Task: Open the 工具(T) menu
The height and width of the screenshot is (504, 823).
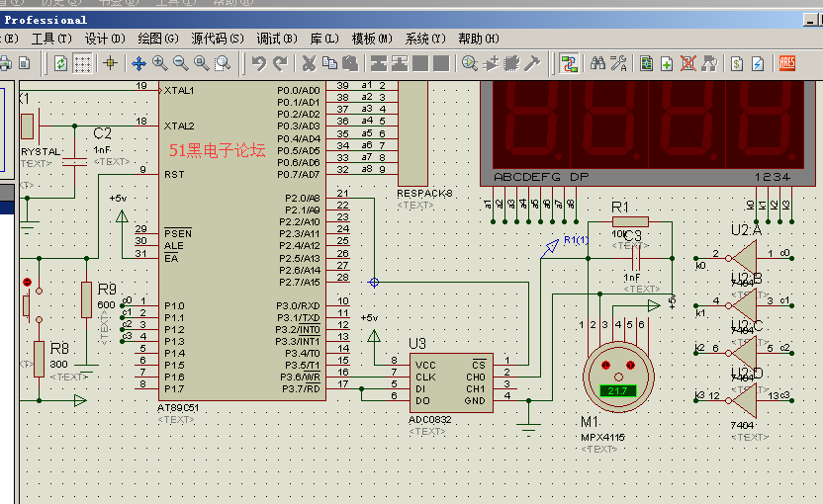Action: pyautogui.click(x=51, y=39)
